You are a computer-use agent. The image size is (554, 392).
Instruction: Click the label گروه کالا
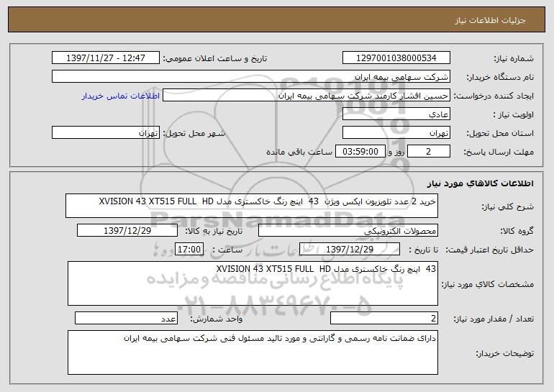tap(517, 231)
